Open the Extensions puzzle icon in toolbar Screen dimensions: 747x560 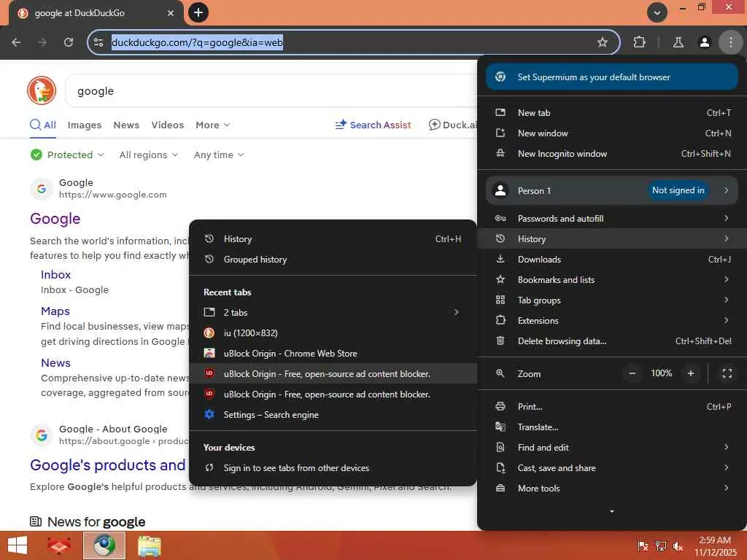[639, 42]
